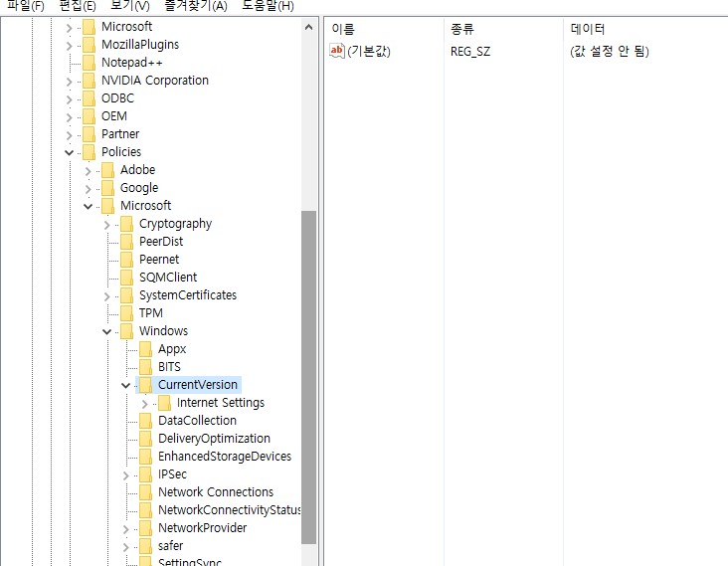Viewport: 728px width, 566px height.
Task: Click the tree pane scrollbar thumb
Action: [x=308, y=377]
